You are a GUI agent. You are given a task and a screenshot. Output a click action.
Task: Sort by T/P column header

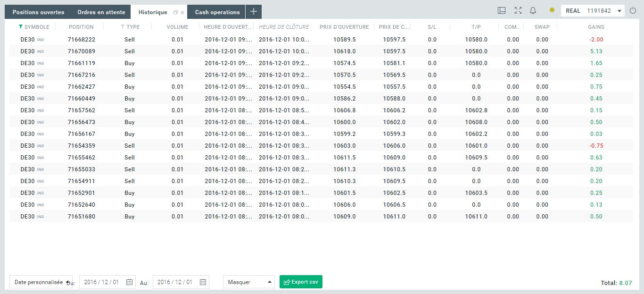[476, 27]
